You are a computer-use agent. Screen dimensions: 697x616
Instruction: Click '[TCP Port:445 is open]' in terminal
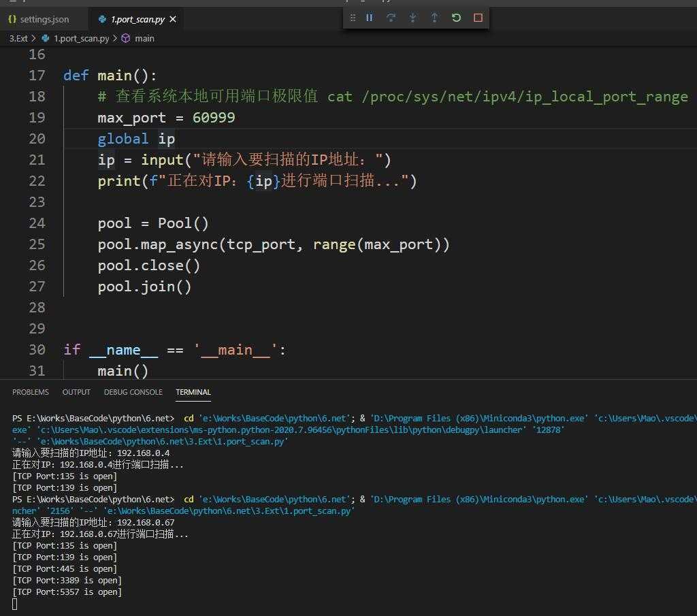(65, 568)
